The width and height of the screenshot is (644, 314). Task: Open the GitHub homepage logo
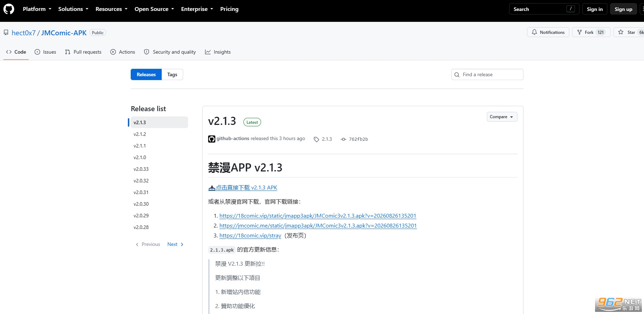[9, 9]
